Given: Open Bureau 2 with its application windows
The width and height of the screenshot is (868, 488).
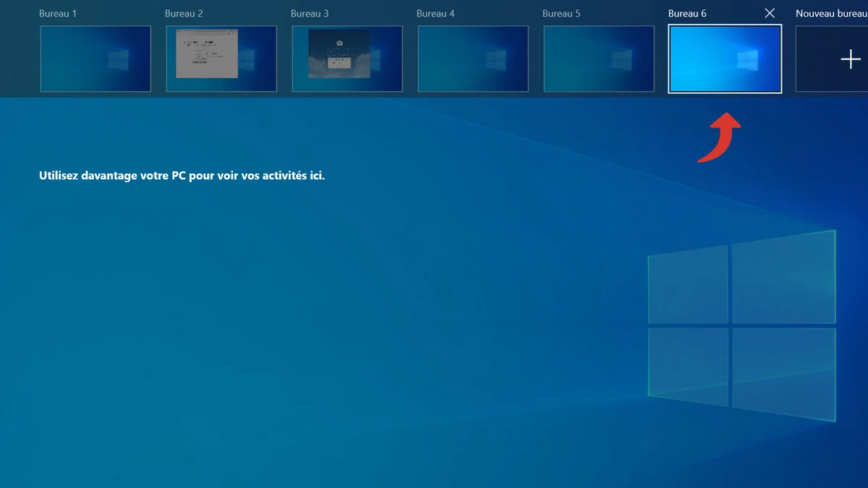Looking at the screenshot, I should pyautogui.click(x=221, y=59).
